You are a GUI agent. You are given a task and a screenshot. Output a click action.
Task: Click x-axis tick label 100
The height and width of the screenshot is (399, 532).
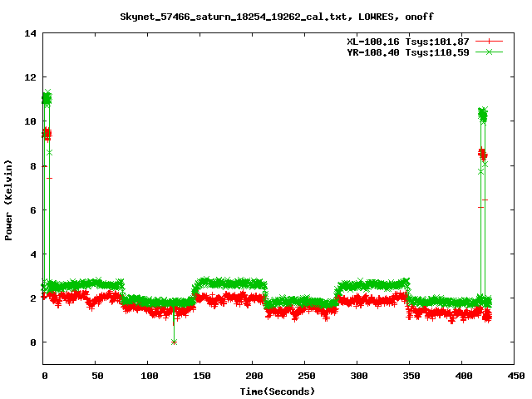[150, 376]
